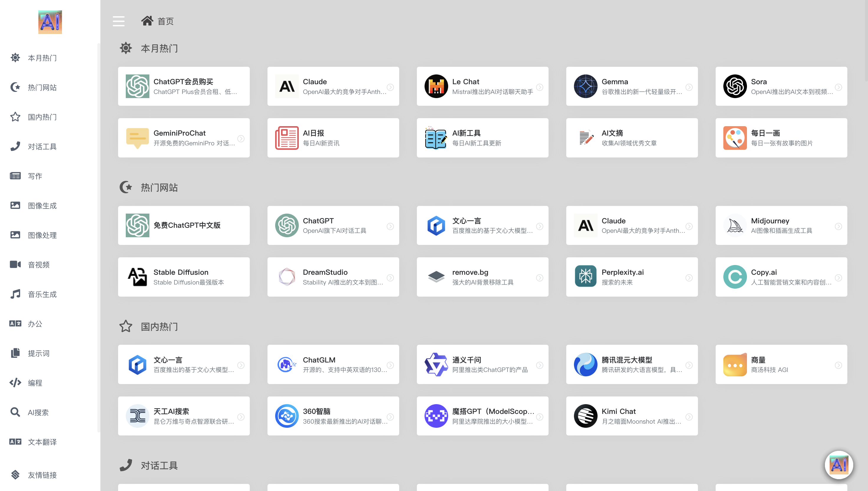
Task: Click arrow circle on Copy.ai card
Action: coord(838,277)
